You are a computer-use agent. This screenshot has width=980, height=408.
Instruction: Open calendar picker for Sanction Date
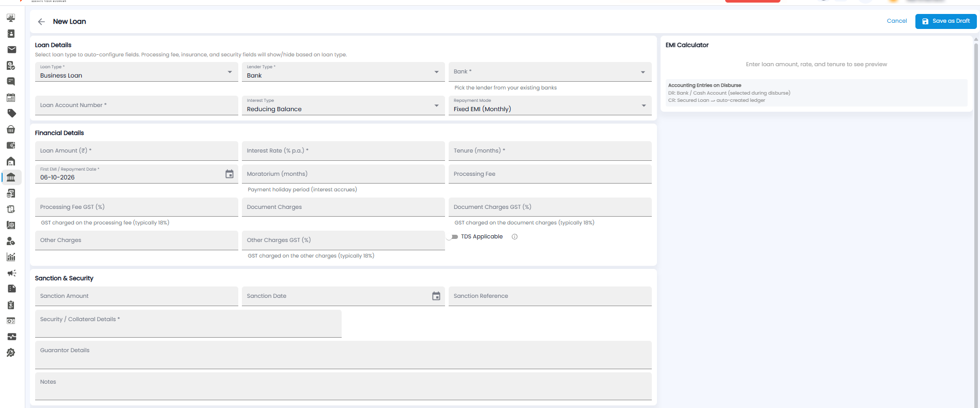436,296
